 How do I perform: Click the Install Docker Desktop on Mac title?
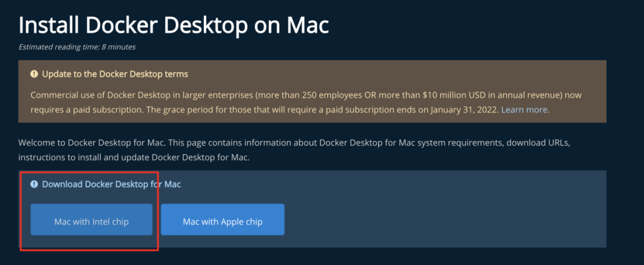(x=174, y=25)
